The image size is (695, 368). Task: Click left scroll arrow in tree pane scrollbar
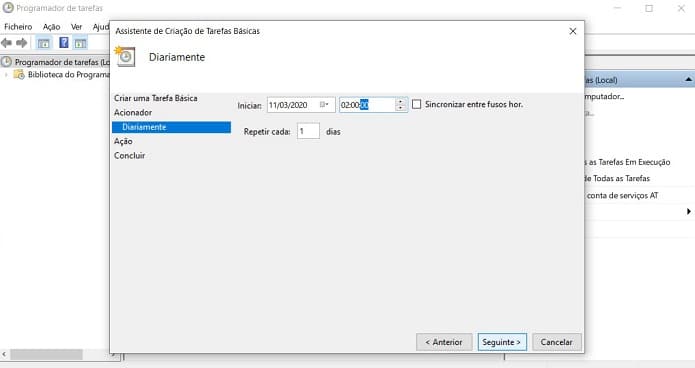coord(4,354)
